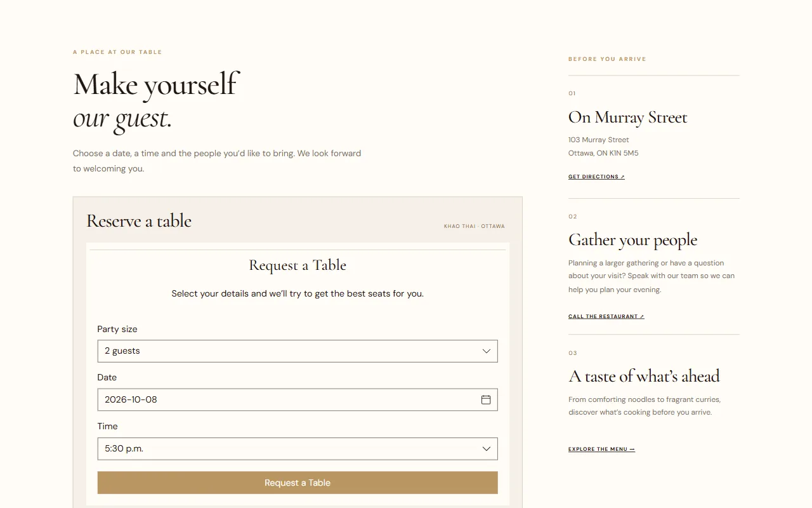812x508 pixels.
Task: Click the Khao Thai Ottawa caption
Action: pyautogui.click(x=475, y=226)
